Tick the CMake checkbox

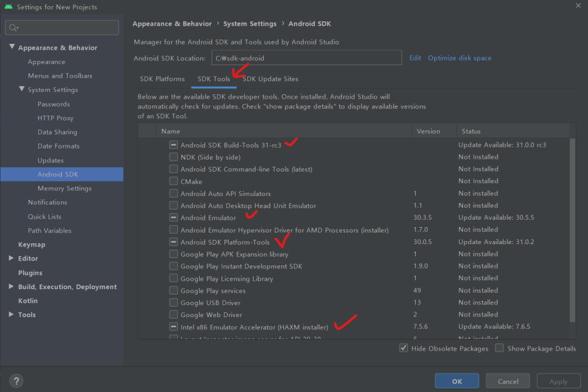pos(173,181)
